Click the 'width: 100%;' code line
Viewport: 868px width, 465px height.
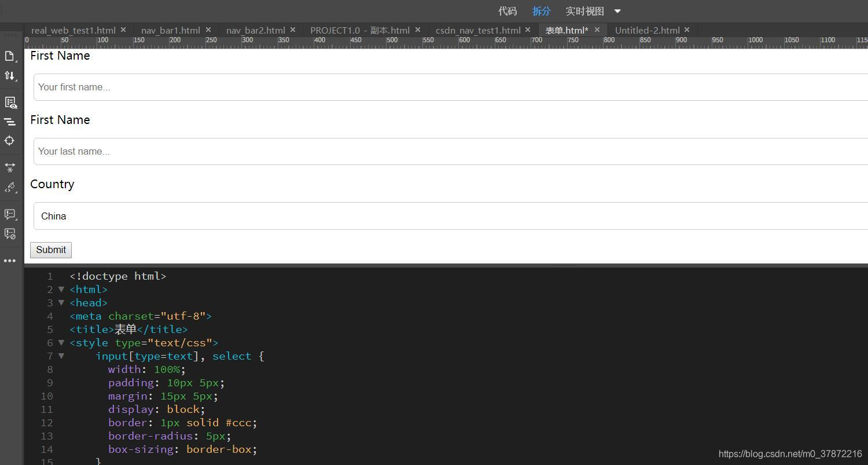(x=147, y=369)
